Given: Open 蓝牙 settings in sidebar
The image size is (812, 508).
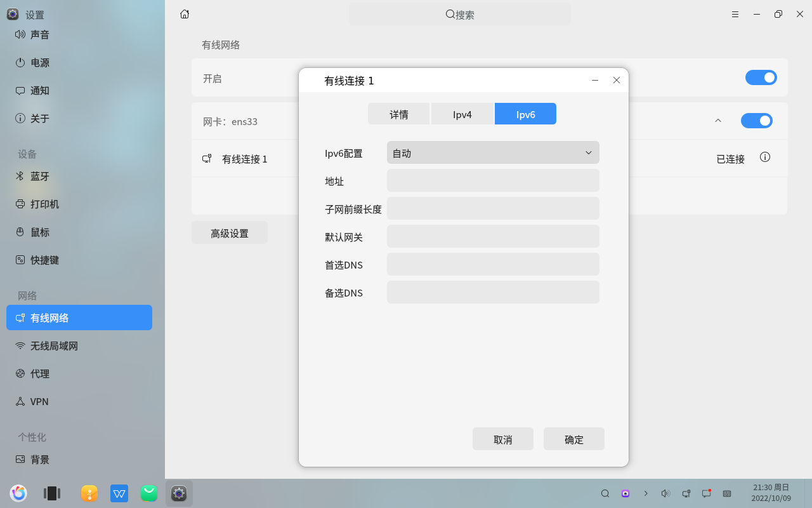Looking at the screenshot, I should tap(79, 176).
